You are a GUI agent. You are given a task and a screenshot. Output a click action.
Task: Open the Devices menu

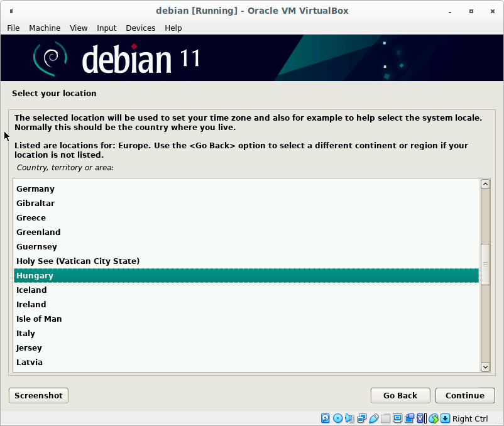[x=140, y=28]
